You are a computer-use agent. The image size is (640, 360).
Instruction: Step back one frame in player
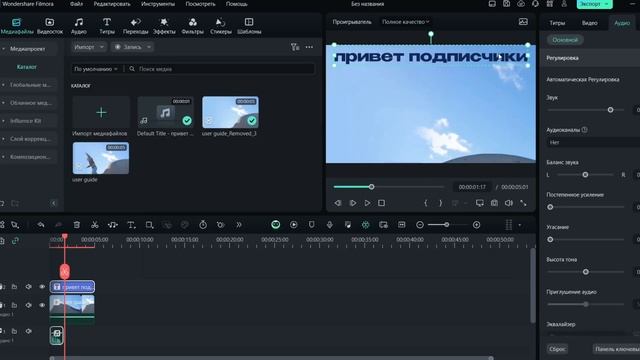click(338, 203)
